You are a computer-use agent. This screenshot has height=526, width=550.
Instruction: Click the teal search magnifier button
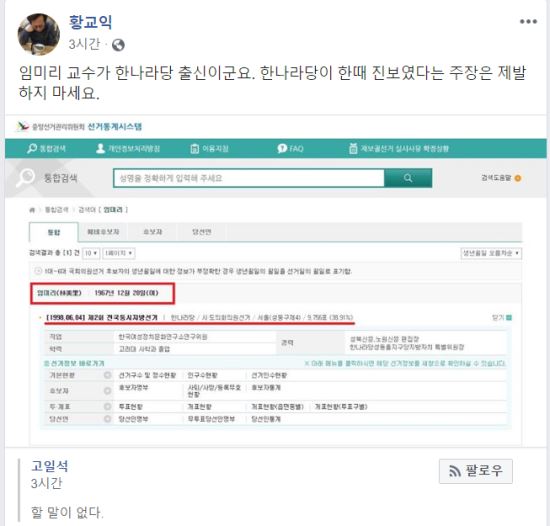click(x=408, y=178)
